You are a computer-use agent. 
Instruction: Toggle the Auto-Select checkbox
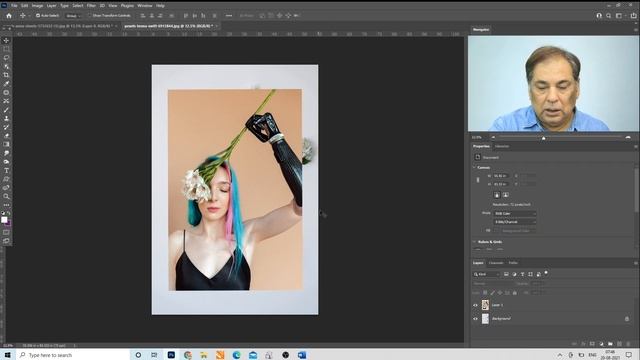pos(38,16)
